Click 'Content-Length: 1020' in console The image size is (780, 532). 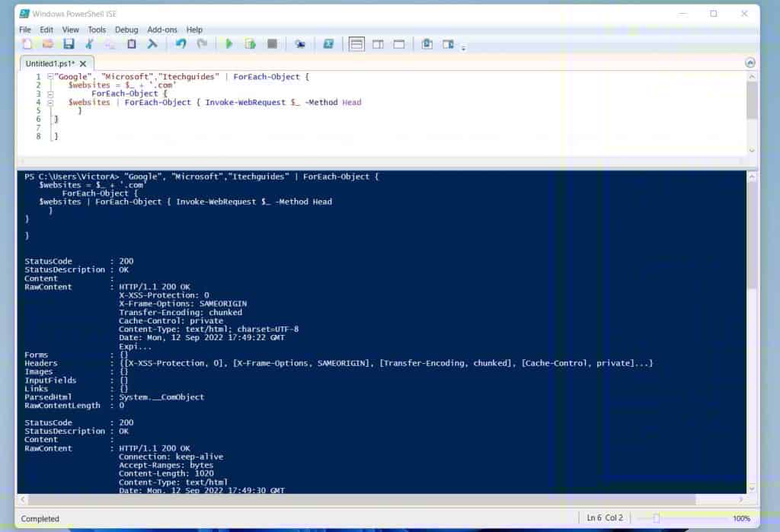tap(166, 474)
